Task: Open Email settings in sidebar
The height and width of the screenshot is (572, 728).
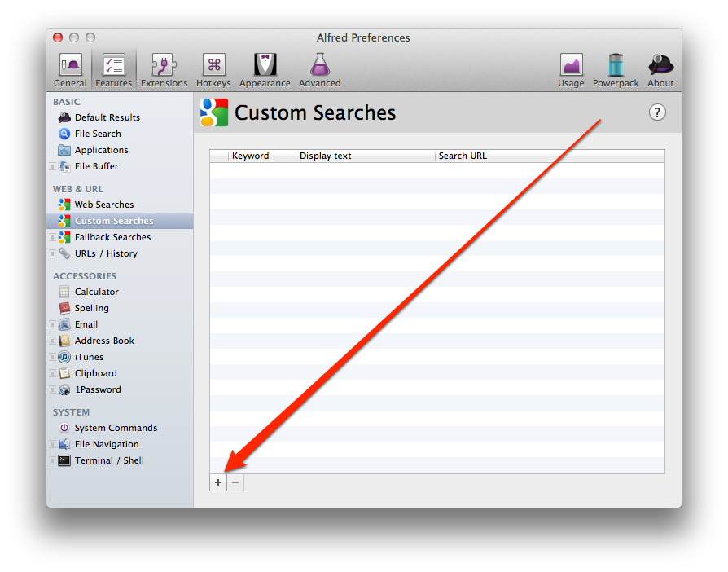Action: (x=120, y=324)
